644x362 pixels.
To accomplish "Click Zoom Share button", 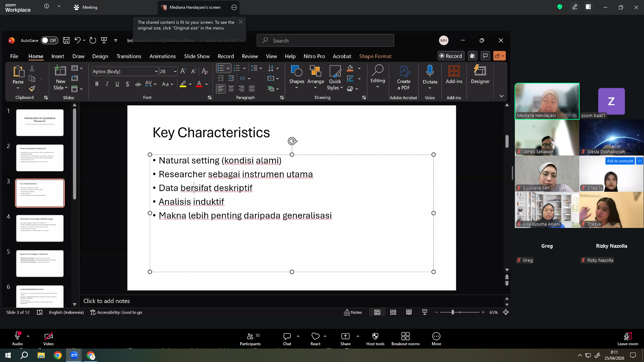I will point(345,339).
